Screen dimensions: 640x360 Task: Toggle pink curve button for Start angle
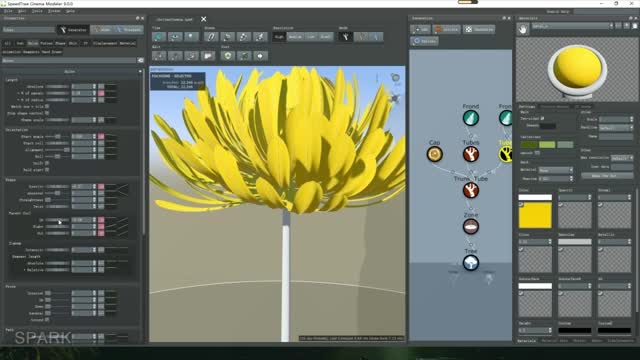click(101, 136)
